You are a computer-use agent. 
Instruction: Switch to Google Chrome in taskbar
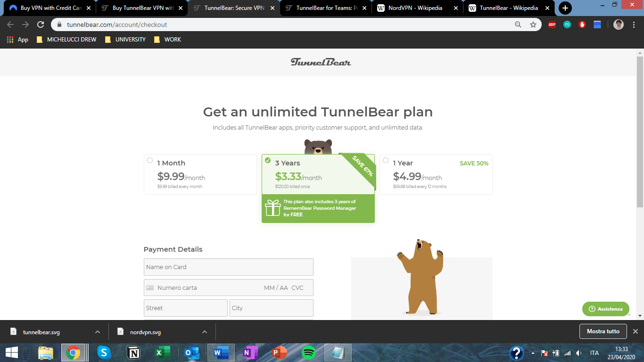click(73, 353)
